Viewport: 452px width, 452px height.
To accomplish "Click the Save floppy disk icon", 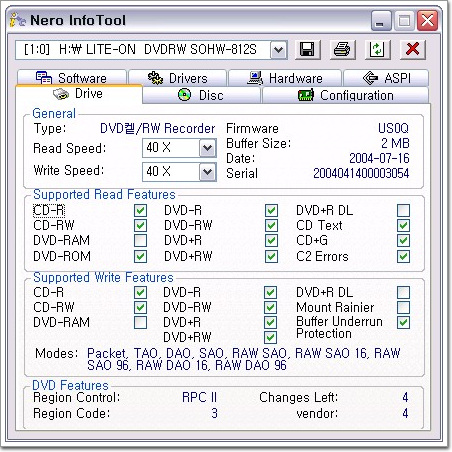I will point(307,50).
